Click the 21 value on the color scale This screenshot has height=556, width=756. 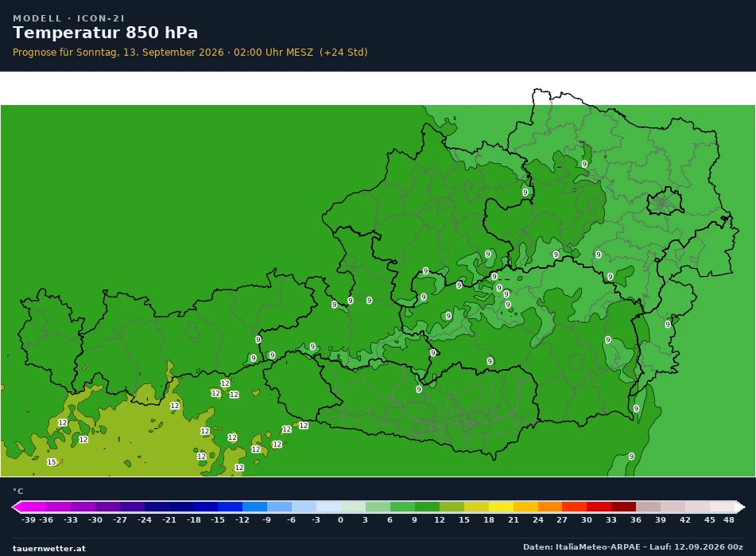pyautogui.click(x=513, y=520)
